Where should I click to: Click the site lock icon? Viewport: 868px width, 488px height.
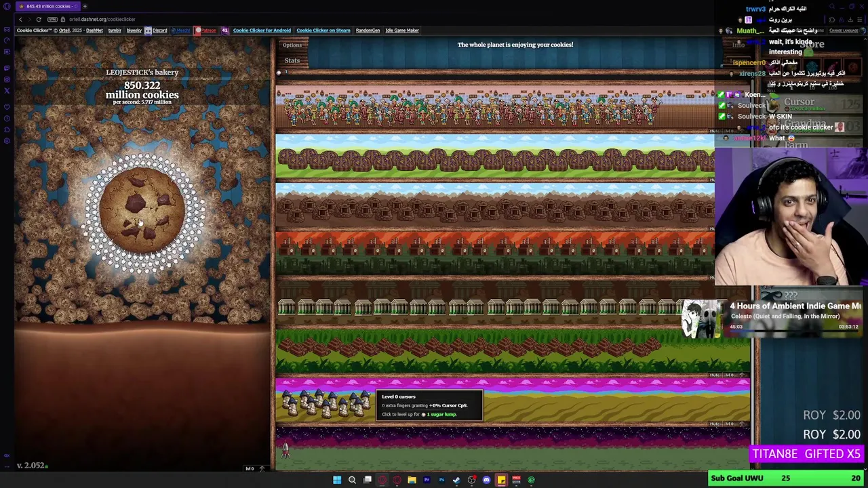pos(62,20)
